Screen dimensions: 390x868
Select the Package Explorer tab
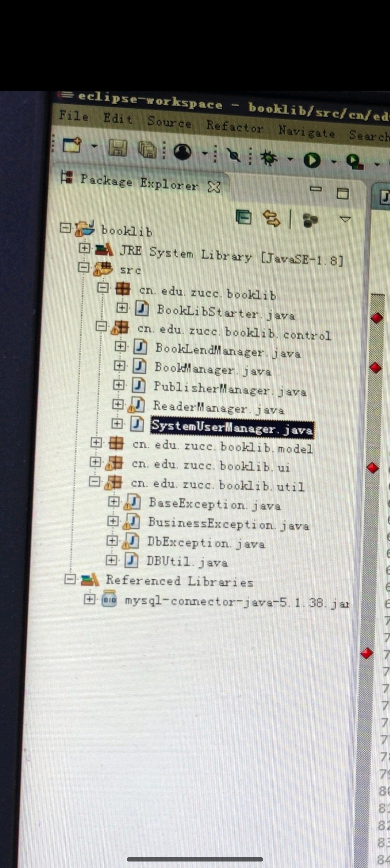[139, 183]
